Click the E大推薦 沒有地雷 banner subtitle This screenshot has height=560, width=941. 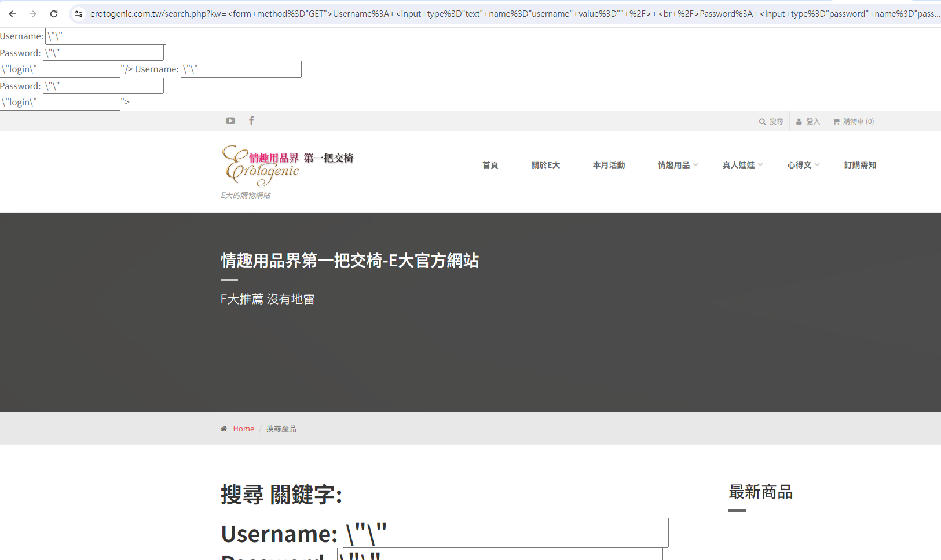[268, 299]
